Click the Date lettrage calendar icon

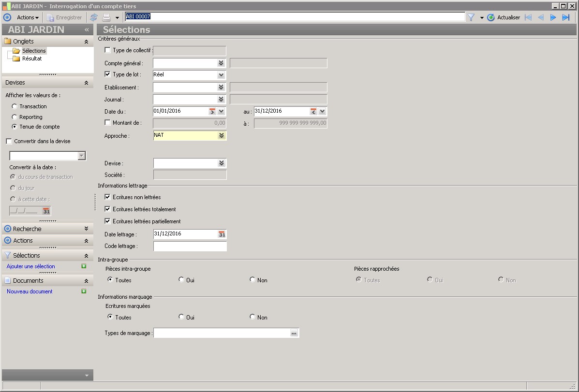click(222, 234)
